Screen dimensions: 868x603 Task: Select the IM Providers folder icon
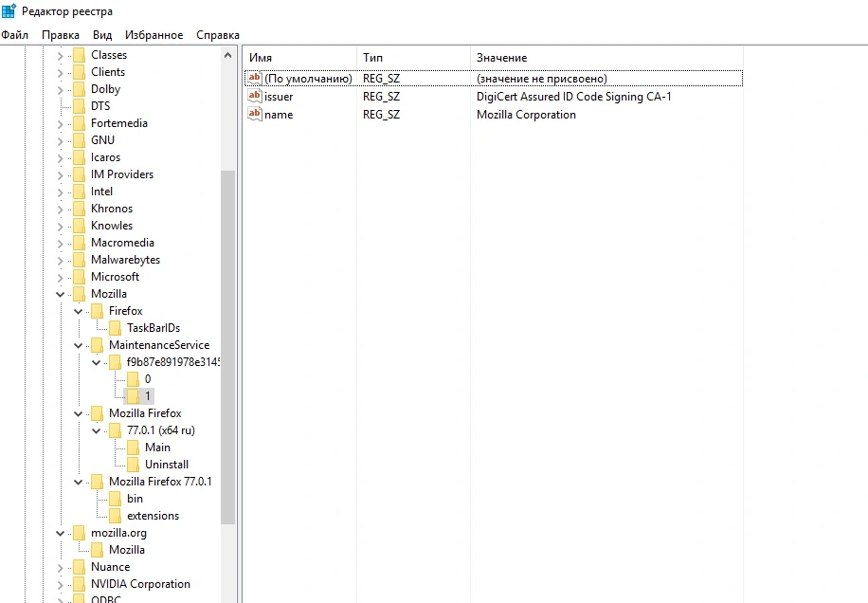point(80,175)
